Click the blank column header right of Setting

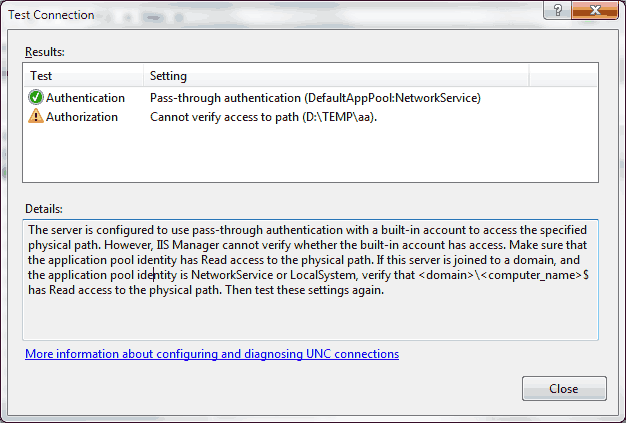tap(563, 76)
